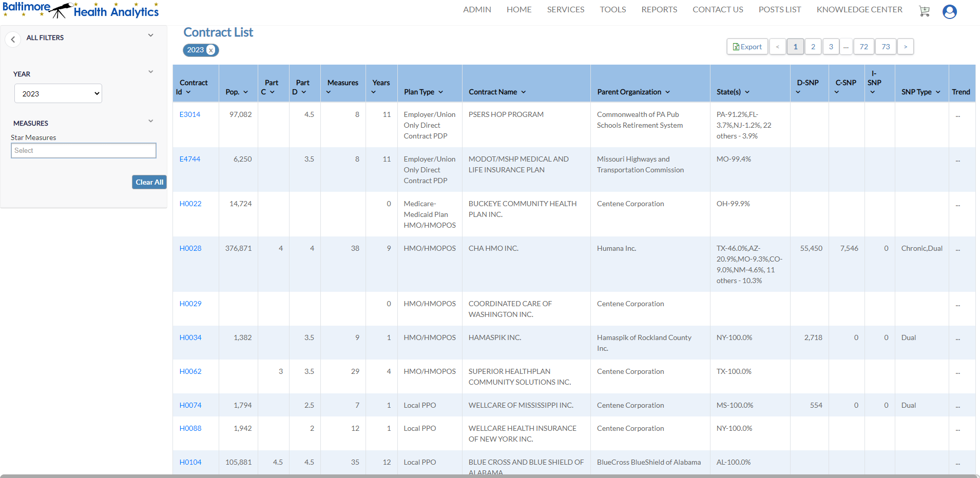
Task: Open POSTS LIST page
Action: tap(780, 10)
